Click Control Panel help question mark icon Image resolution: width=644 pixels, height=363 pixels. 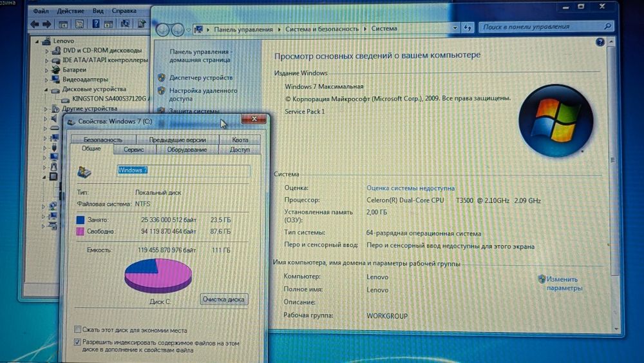pos(600,41)
